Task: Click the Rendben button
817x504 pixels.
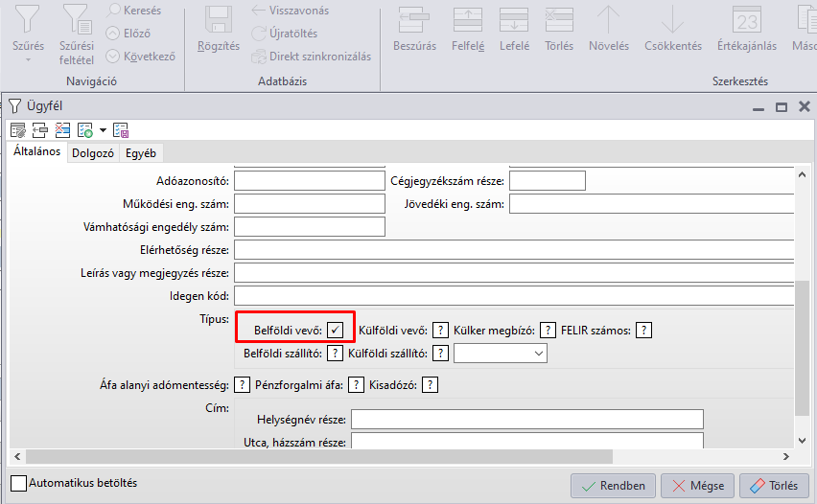Action: pos(614,485)
